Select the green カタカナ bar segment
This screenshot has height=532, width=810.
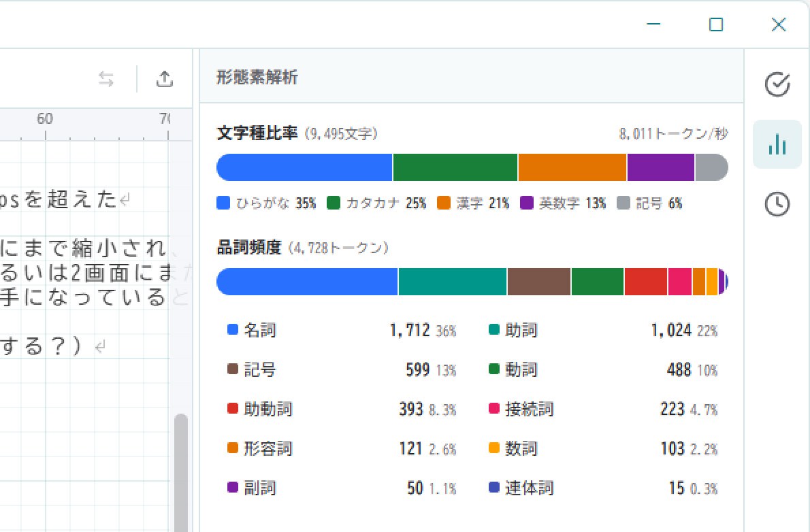455,167
